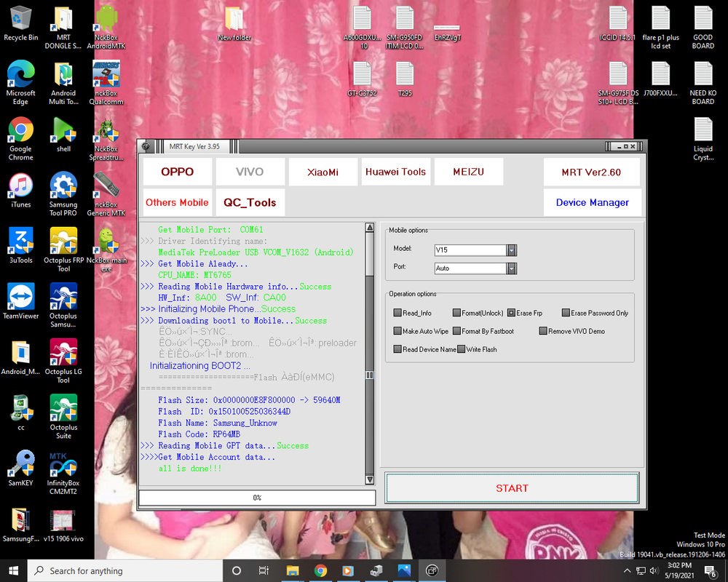This screenshot has height=582, width=728.
Task: Open Windows Start menu
Action: (x=13, y=571)
